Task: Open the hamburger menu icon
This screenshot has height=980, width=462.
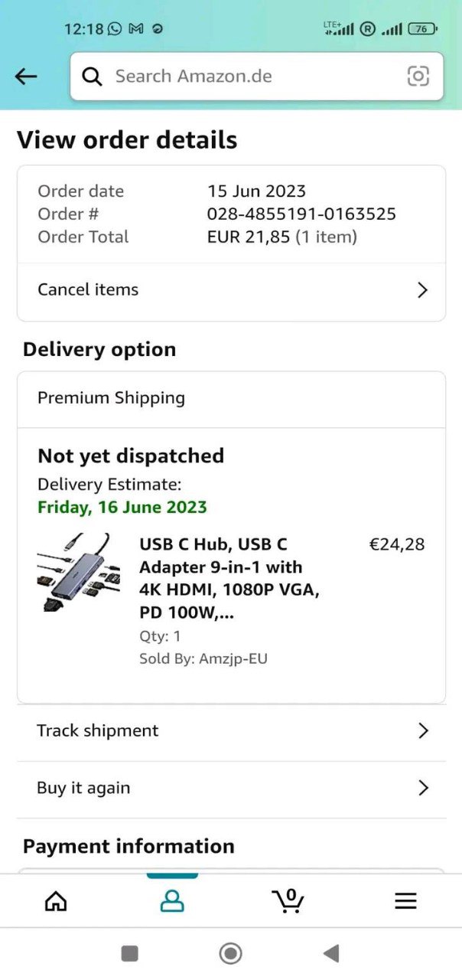Action: pyautogui.click(x=405, y=901)
